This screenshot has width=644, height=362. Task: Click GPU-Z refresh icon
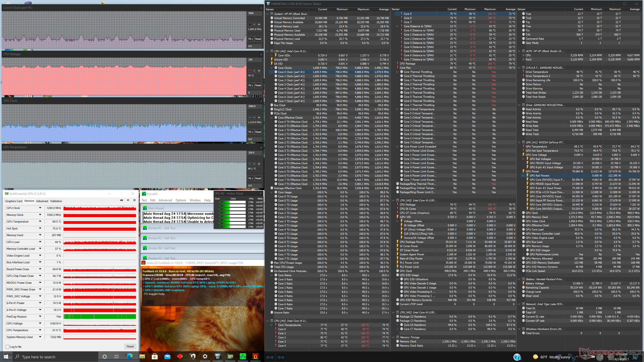click(128, 200)
